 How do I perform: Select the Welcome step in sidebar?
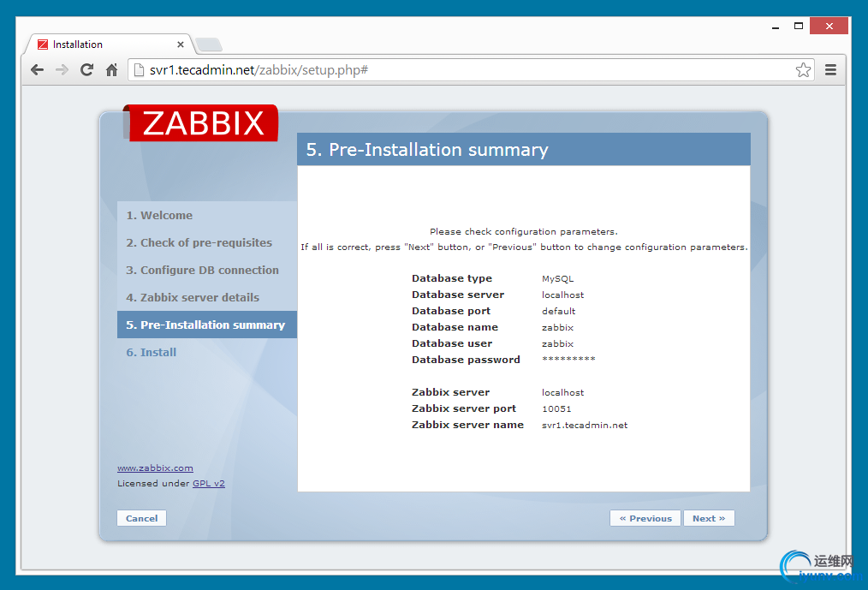[x=158, y=215]
